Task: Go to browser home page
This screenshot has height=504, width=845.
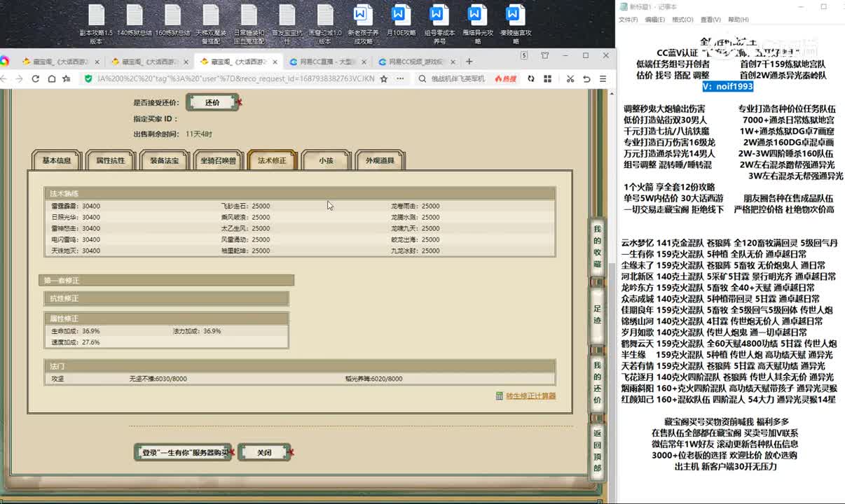Action: [x=51, y=79]
